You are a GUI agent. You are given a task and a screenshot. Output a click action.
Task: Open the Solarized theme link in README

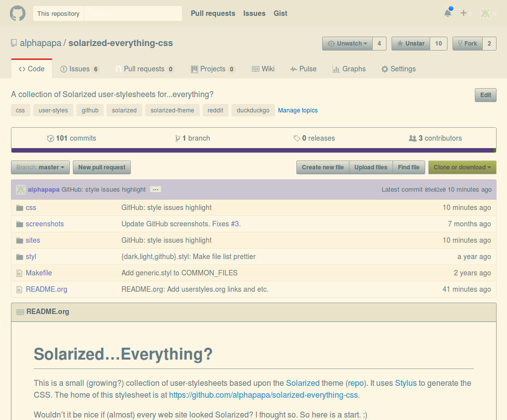tap(303, 383)
